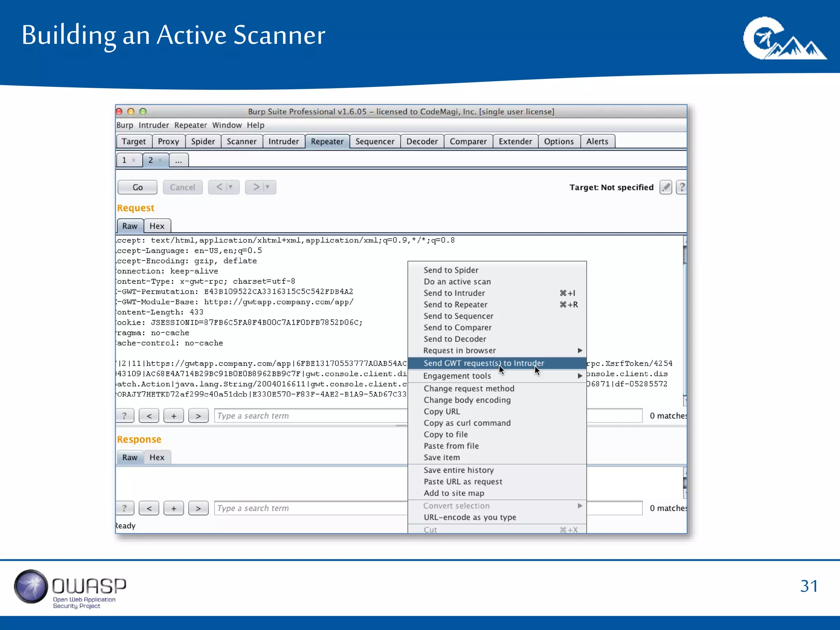
Task: Switch to the Alerts tab
Action: point(598,142)
